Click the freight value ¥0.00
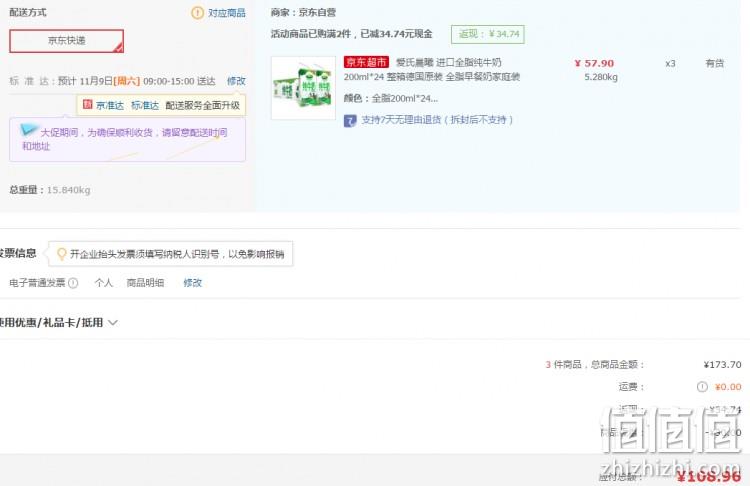750x486 pixels. point(728,387)
